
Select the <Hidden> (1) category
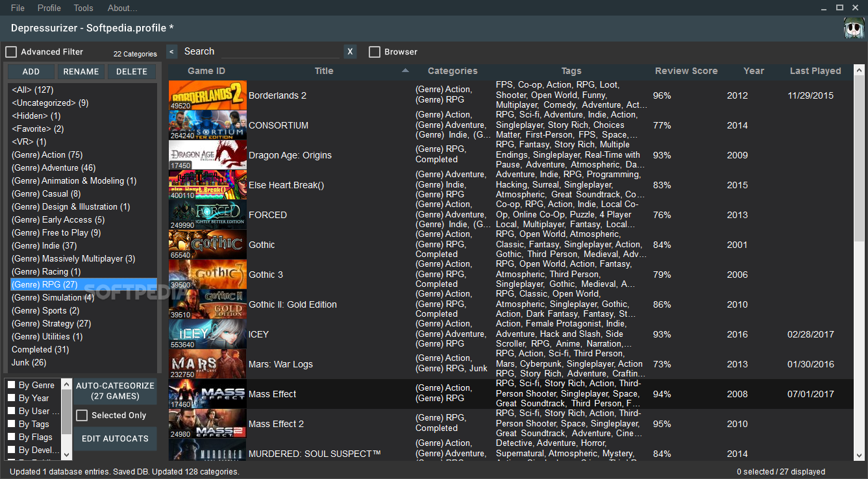pos(83,116)
